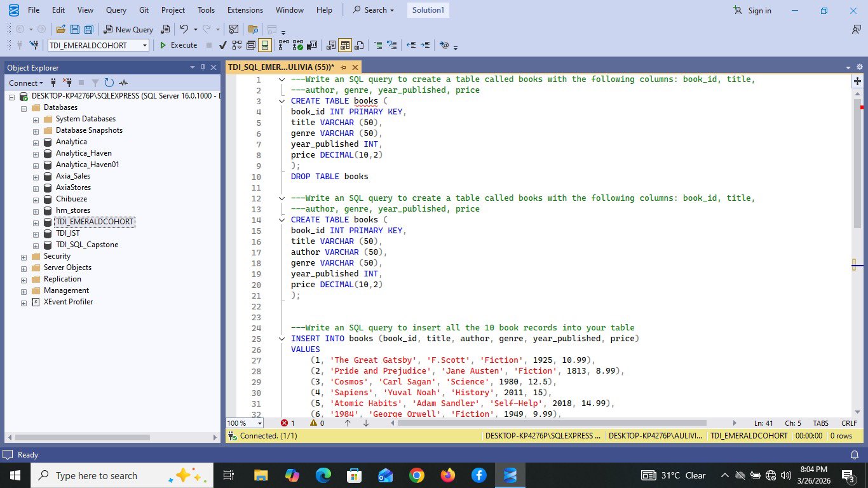Click the Comment Out Selected Lines icon

tap(378, 45)
